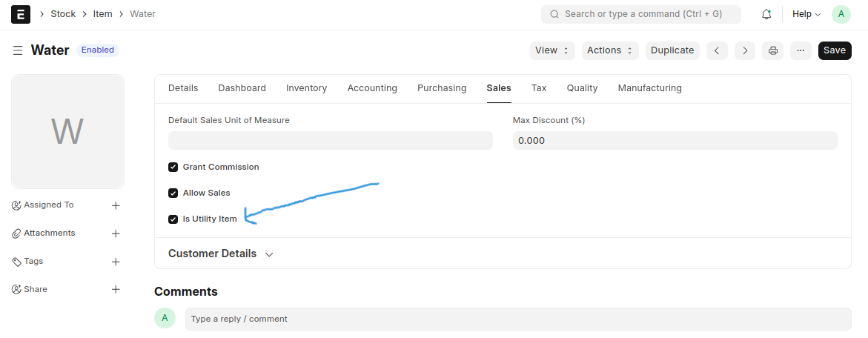Open the View dropdown

click(552, 50)
